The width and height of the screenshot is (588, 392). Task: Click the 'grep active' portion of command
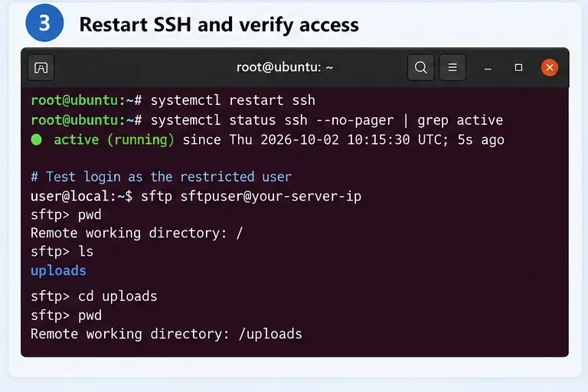pos(460,120)
